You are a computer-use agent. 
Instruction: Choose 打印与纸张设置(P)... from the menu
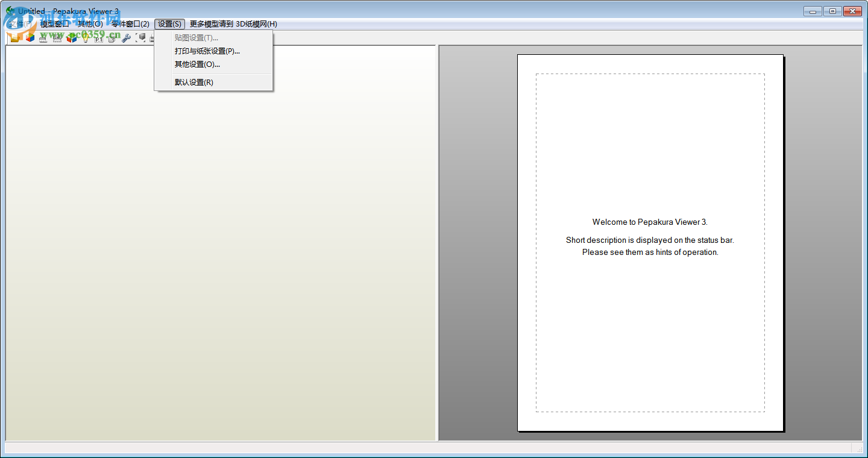coord(213,51)
